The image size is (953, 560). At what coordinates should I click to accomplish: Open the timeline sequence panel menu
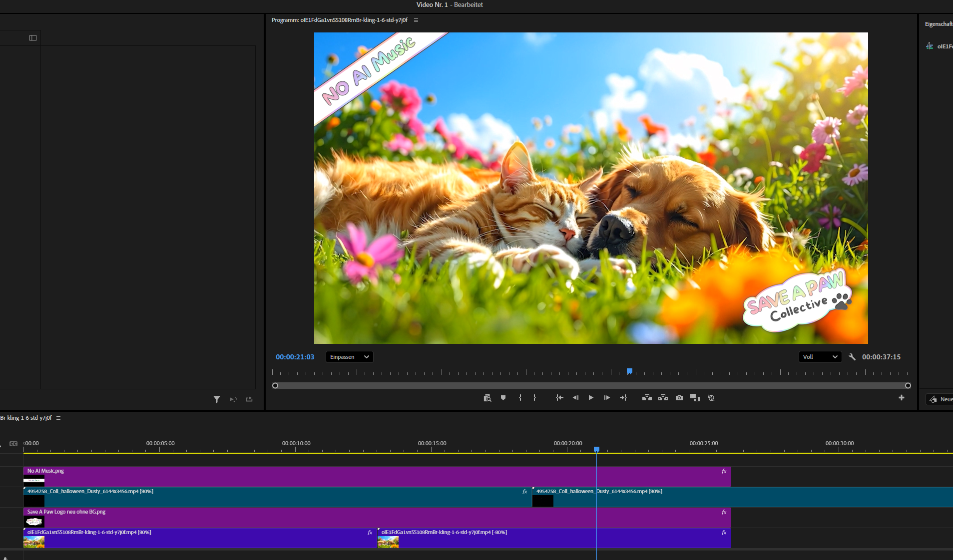pos(58,418)
